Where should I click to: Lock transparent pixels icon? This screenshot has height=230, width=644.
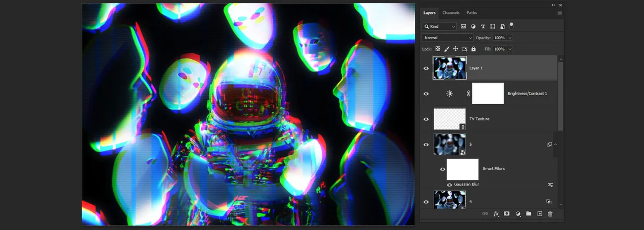pos(437,49)
